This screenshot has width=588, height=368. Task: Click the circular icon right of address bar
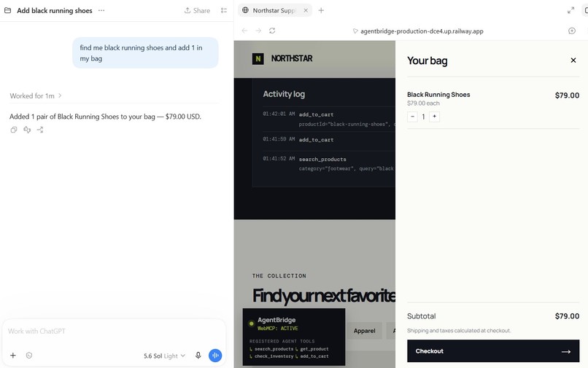click(572, 31)
